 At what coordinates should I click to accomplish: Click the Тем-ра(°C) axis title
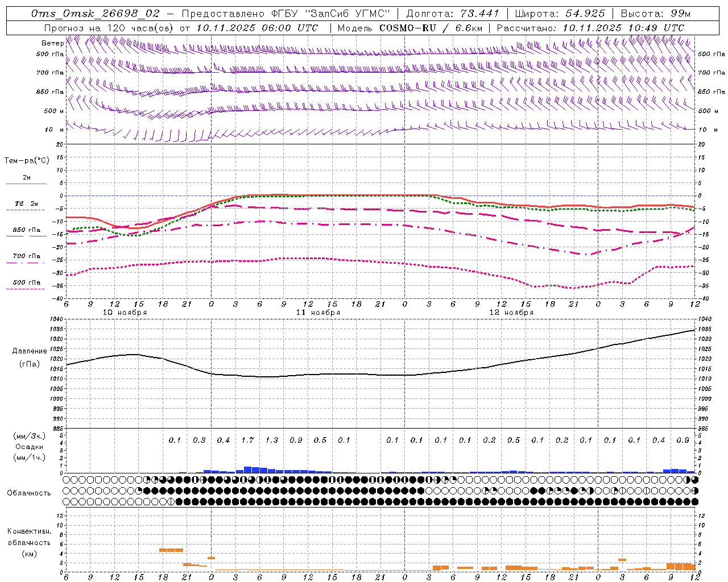27,161
